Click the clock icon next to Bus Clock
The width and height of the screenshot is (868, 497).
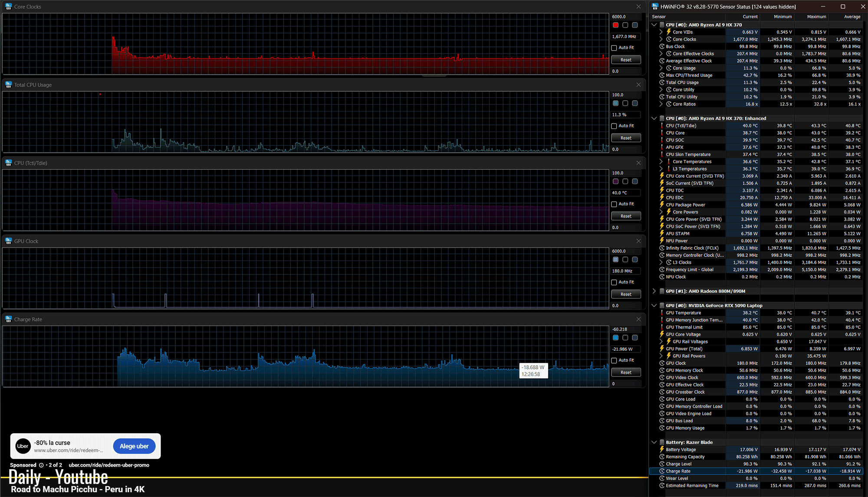662,46
